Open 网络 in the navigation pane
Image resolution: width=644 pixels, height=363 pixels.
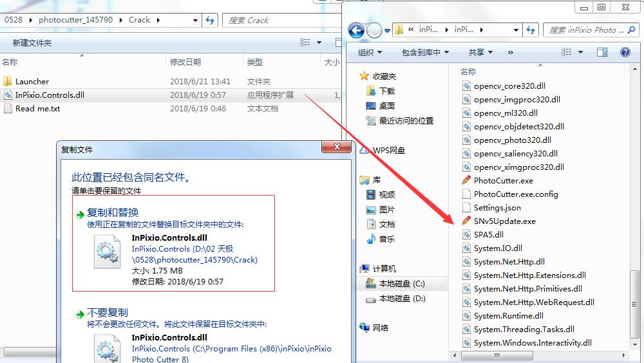[381, 328]
